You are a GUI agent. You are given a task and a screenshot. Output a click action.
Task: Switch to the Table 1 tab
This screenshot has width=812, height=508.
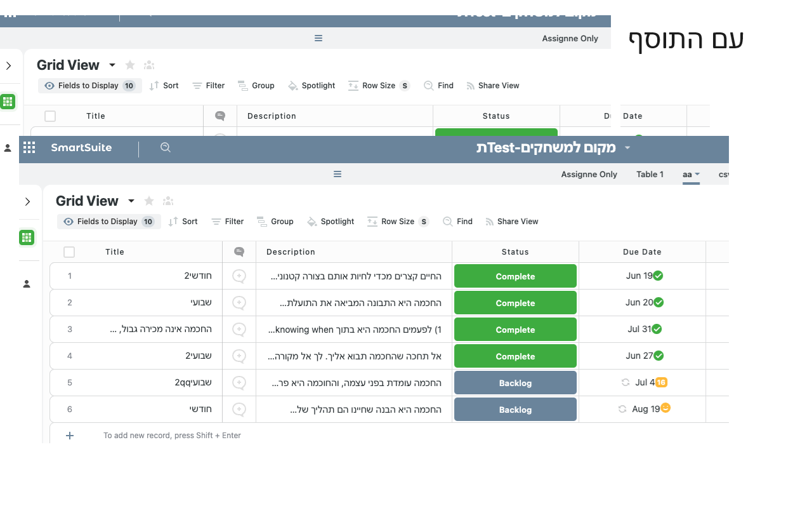pos(650,174)
